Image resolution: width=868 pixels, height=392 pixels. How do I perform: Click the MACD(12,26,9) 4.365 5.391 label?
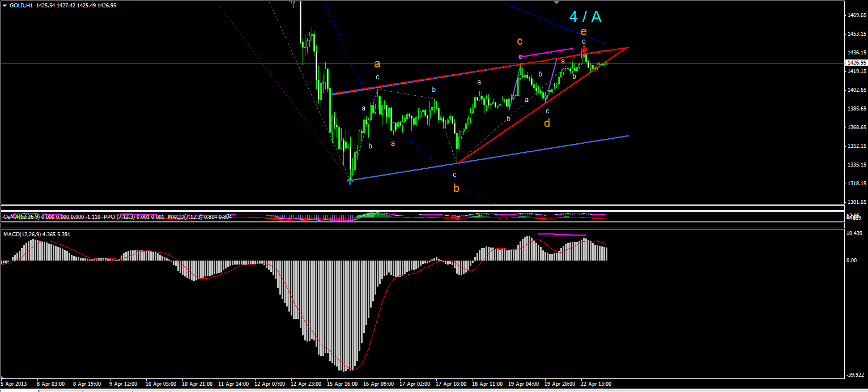(x=36, y=234)
